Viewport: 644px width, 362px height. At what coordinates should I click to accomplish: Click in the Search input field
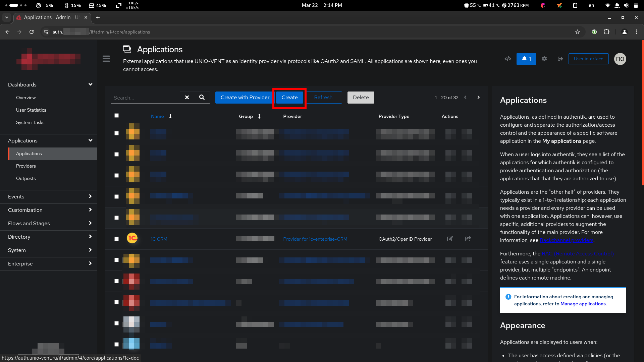point(145,98)
